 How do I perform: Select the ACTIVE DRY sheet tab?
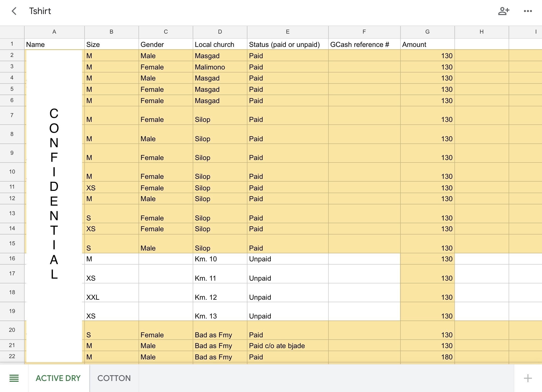point(58,378)
